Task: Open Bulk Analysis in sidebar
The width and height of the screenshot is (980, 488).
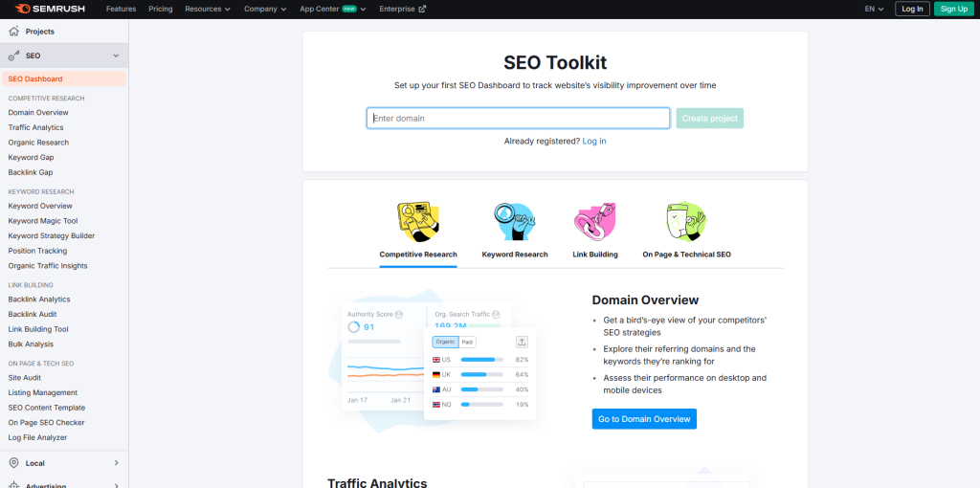Action: coord(31,344)
